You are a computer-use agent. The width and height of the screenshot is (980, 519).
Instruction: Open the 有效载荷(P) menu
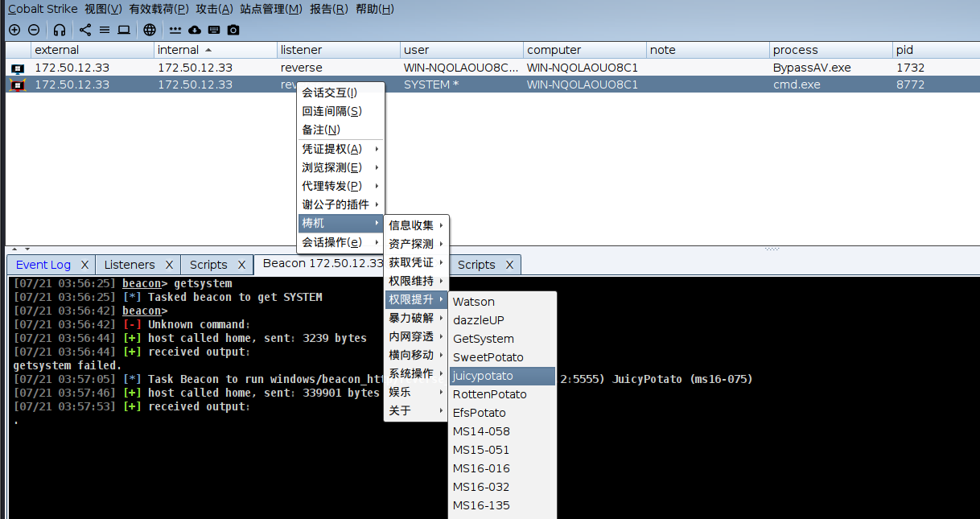click(159, 9)
